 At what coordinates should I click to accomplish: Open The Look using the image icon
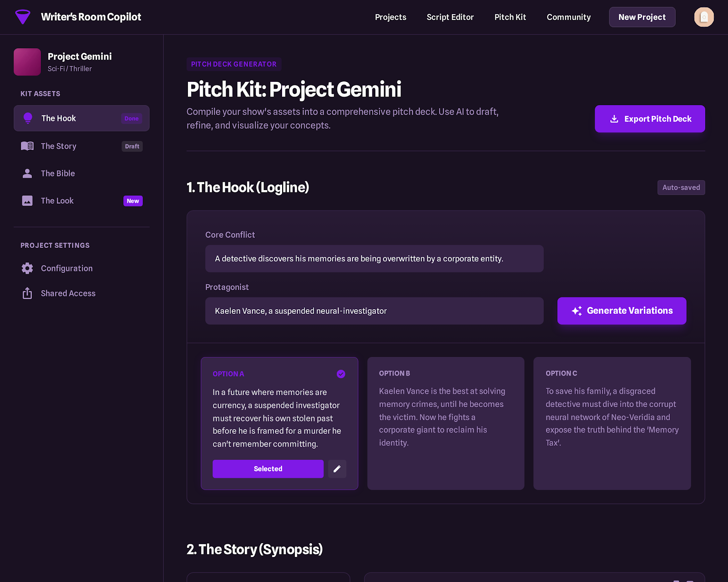(28, 201)
